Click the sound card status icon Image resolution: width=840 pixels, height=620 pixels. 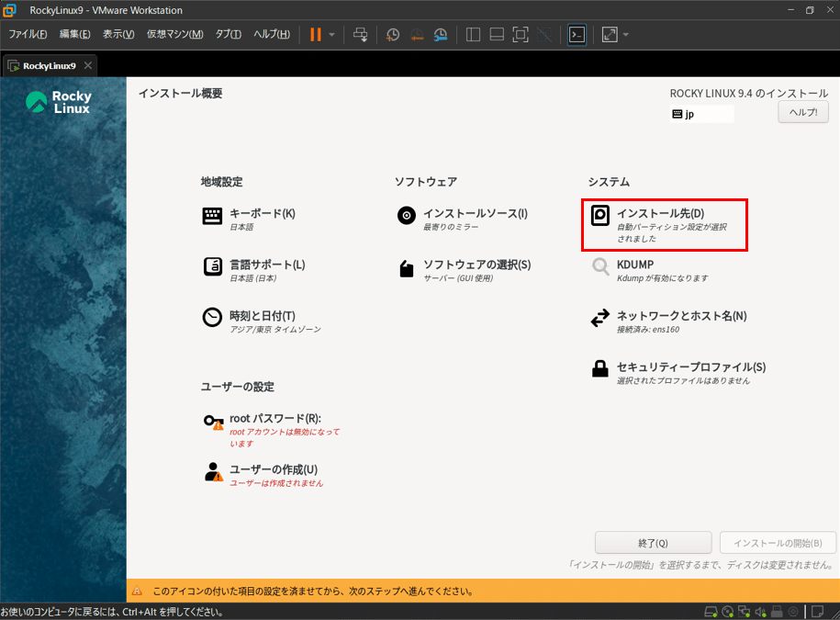coord(761,612)
